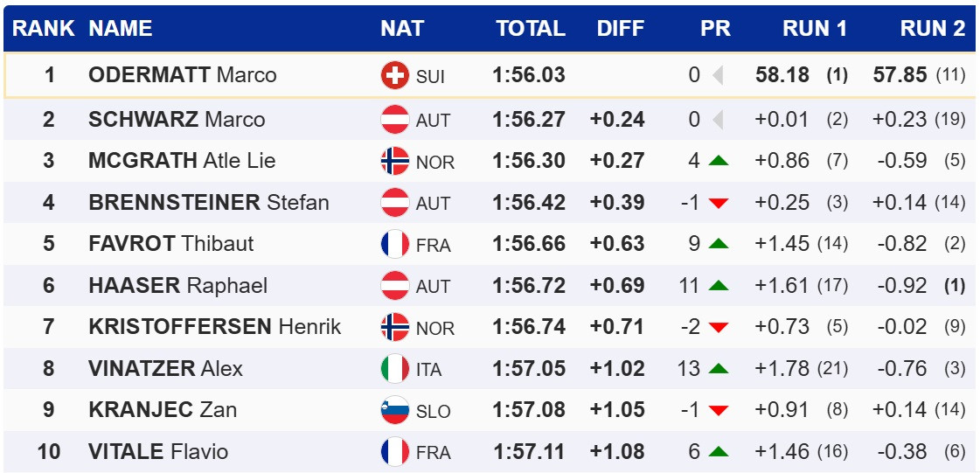980x473 pixels.
Task: Click the French flag in Favrot's row
Action: click(x=395, y=244)
